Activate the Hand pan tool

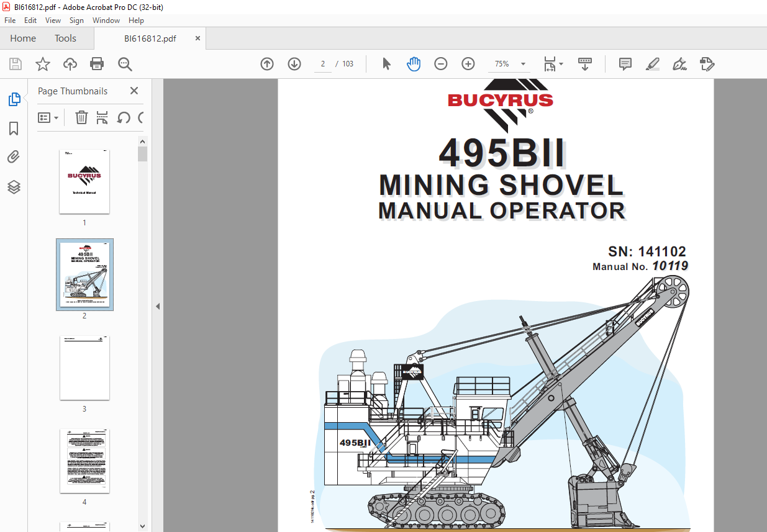pyautogui.click(x=414, y=64)
